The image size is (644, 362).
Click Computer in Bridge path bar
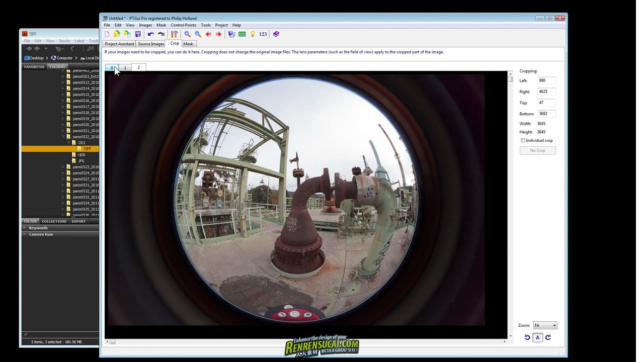[x=61, y=58]
